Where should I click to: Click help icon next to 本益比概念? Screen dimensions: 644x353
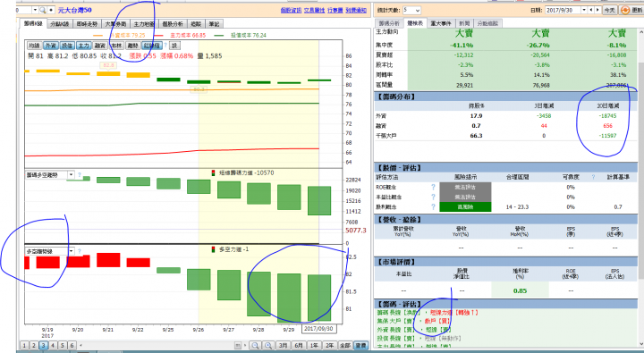tap(433, 197)
